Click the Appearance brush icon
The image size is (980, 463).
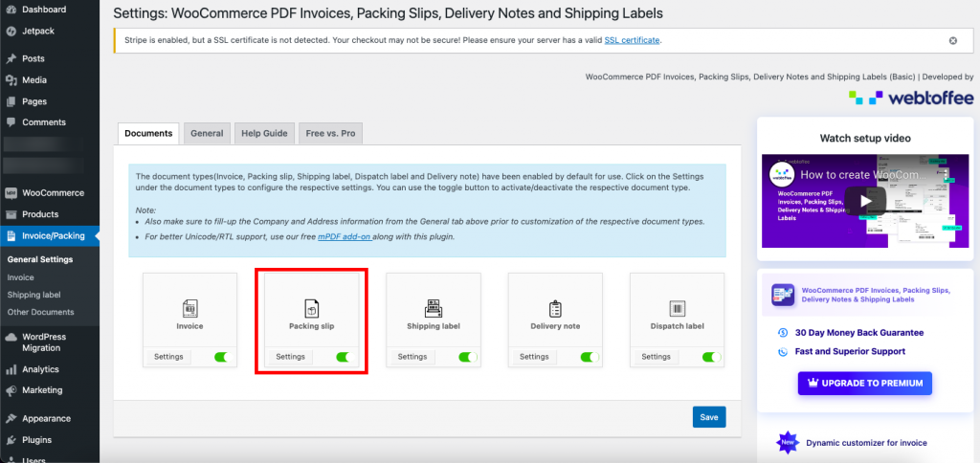11,419
